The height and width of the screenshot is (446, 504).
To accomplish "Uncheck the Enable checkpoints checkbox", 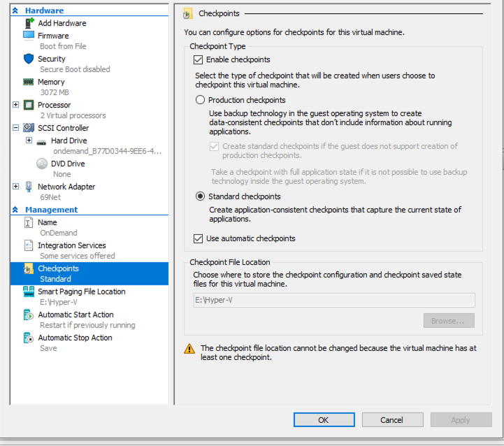I will pyautogui.click(x=199, y=60).
